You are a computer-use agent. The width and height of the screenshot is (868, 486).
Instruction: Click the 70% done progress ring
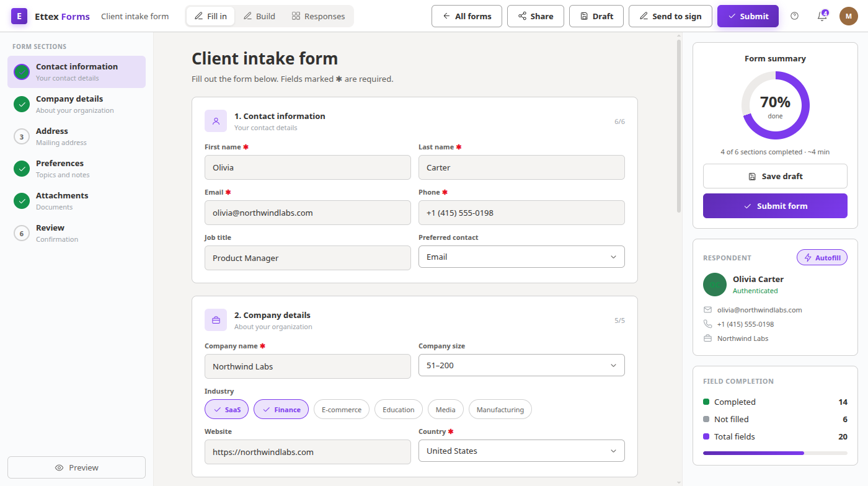tap(775, 105)
